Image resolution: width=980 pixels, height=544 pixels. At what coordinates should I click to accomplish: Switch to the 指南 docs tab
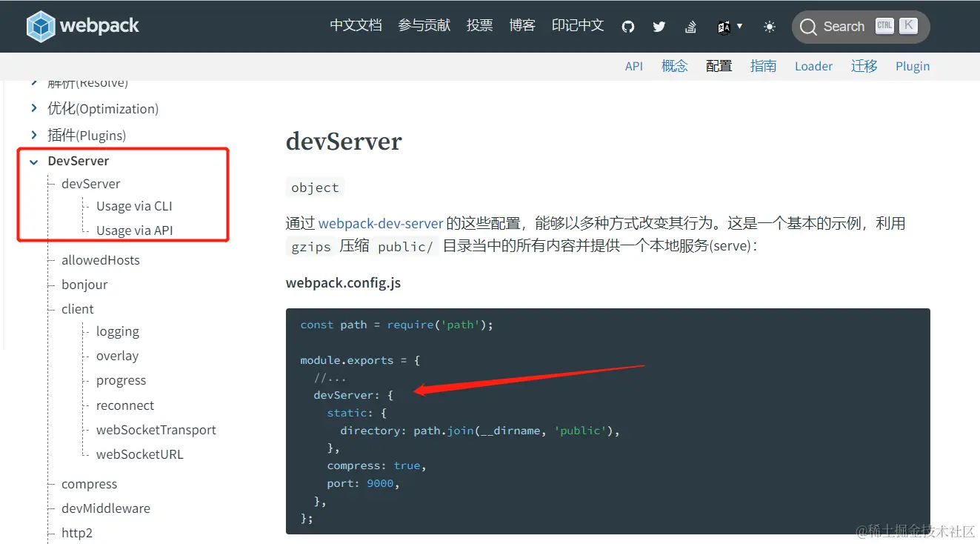coord(764,66)
